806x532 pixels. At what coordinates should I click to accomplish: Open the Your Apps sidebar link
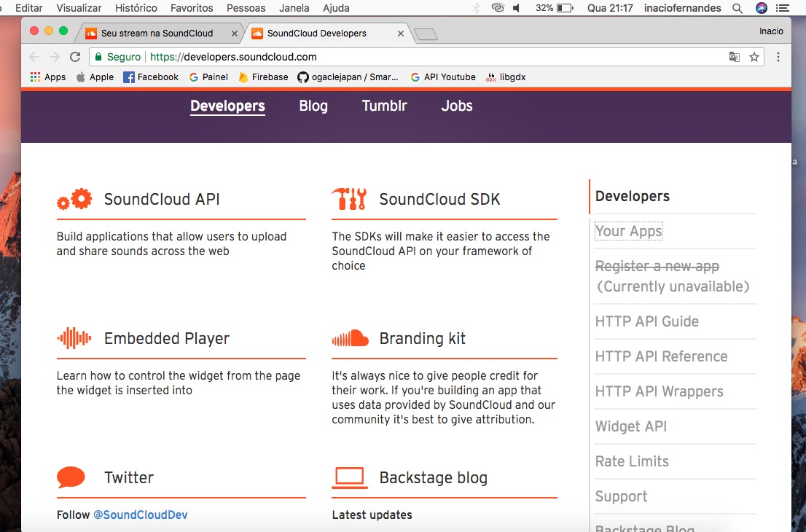628,231
